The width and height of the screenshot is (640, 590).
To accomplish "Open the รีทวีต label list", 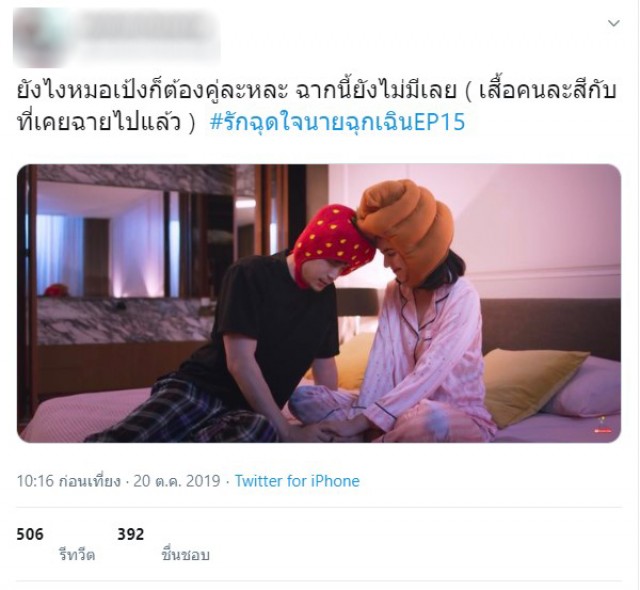I will (77, 555).
